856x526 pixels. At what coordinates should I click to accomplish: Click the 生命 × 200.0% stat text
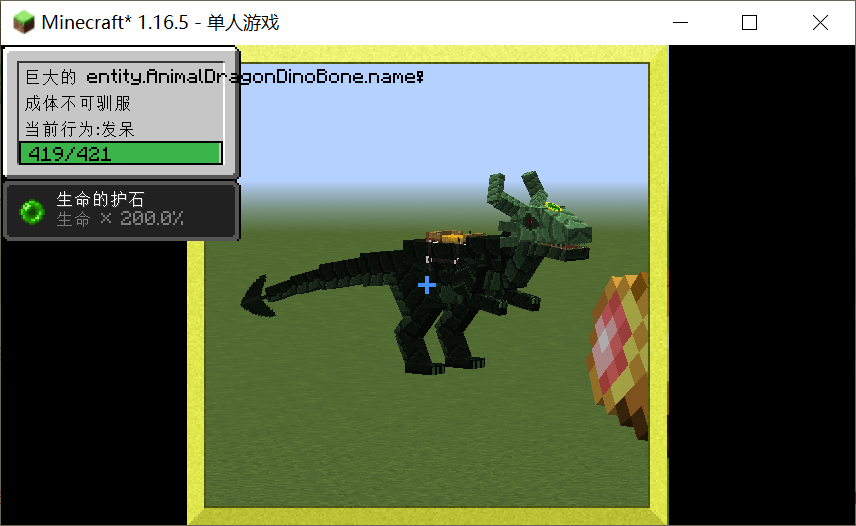pyautogui.click(x=120, y=219)
